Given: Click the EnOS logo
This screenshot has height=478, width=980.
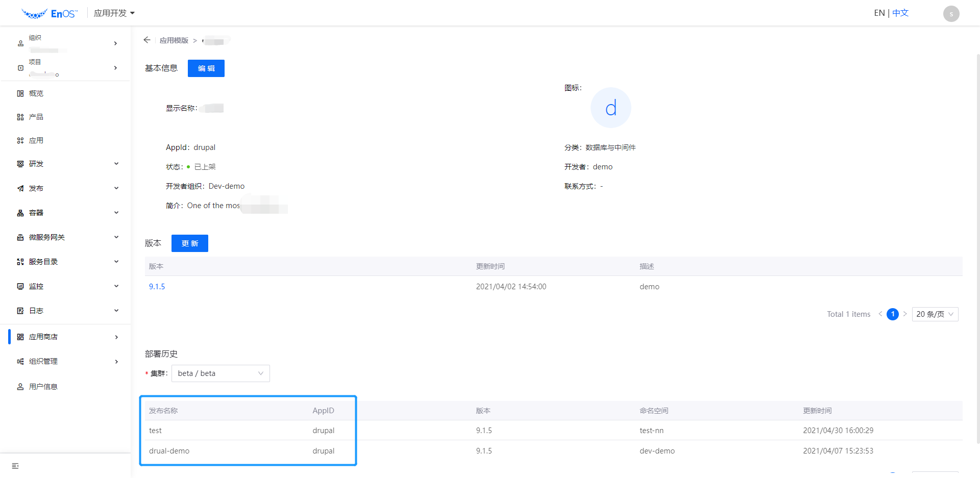Looking at the screenshot, I should point(50,14).
